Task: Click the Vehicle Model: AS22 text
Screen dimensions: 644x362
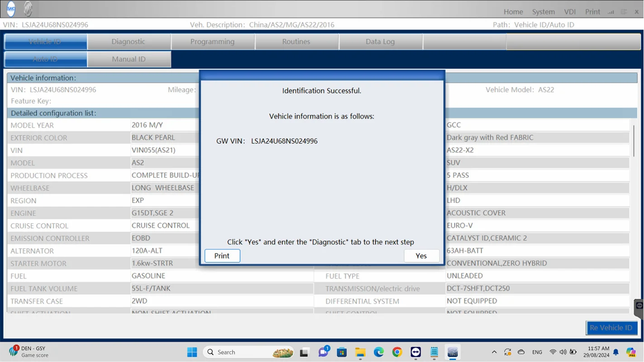Action: coord(520,90)
